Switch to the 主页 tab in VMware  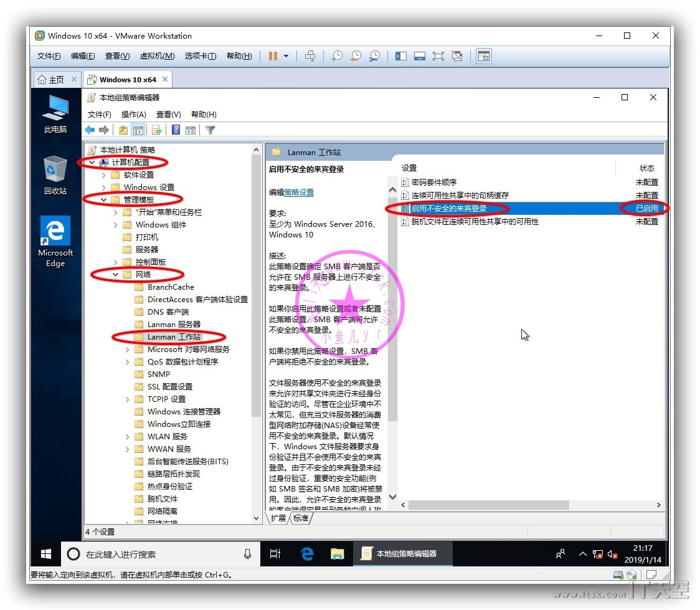pyautogui.click(x=57, y=80)
